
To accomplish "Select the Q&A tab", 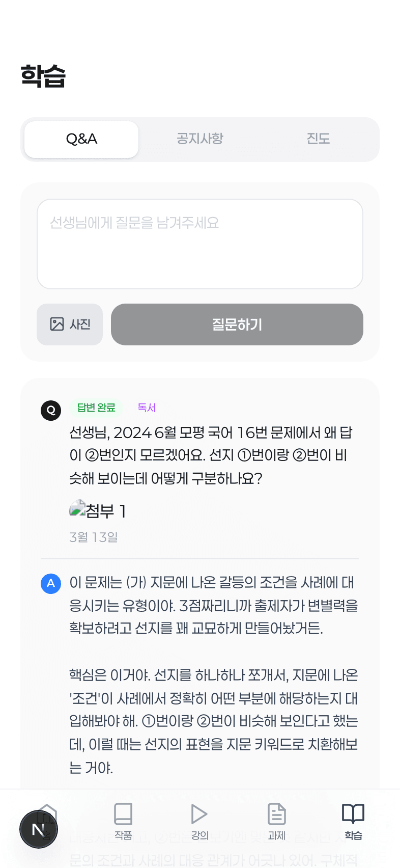I will [x=81, y=139].
